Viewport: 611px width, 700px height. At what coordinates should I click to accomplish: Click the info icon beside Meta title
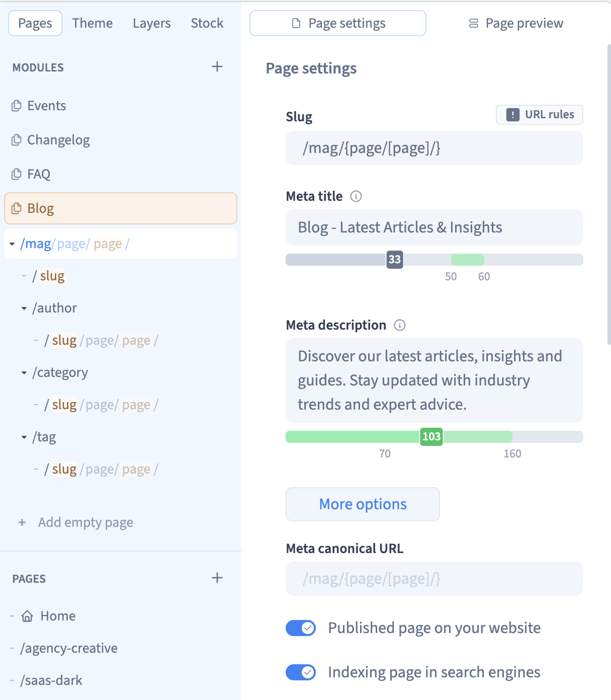tap(356, 197)
